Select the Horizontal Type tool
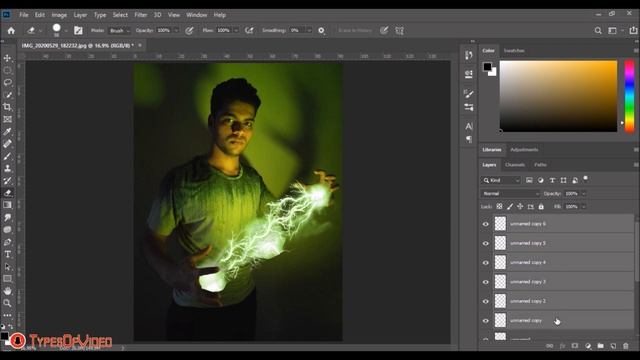This screenshot has width=640, height=360. point(7,254)
